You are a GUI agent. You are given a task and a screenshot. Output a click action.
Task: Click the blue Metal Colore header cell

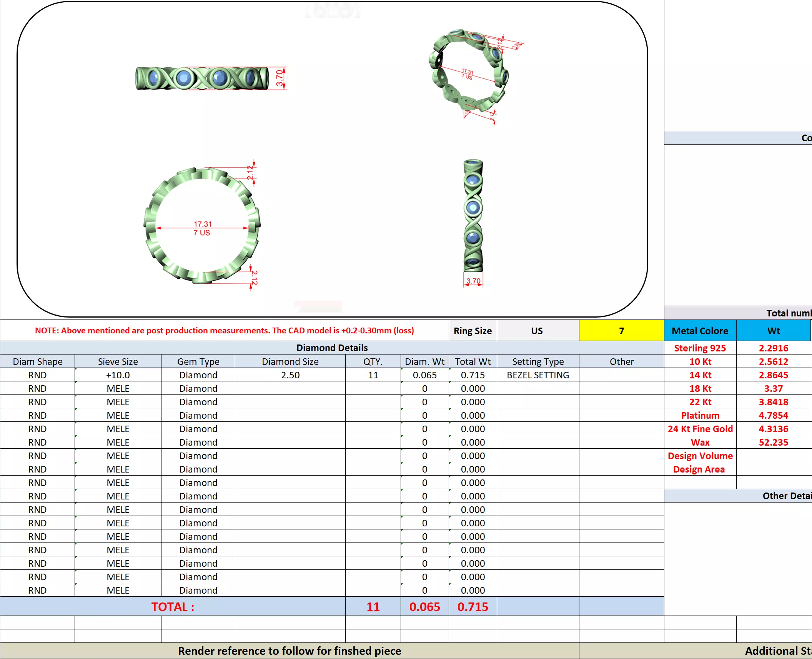click(x=700, y=331)
